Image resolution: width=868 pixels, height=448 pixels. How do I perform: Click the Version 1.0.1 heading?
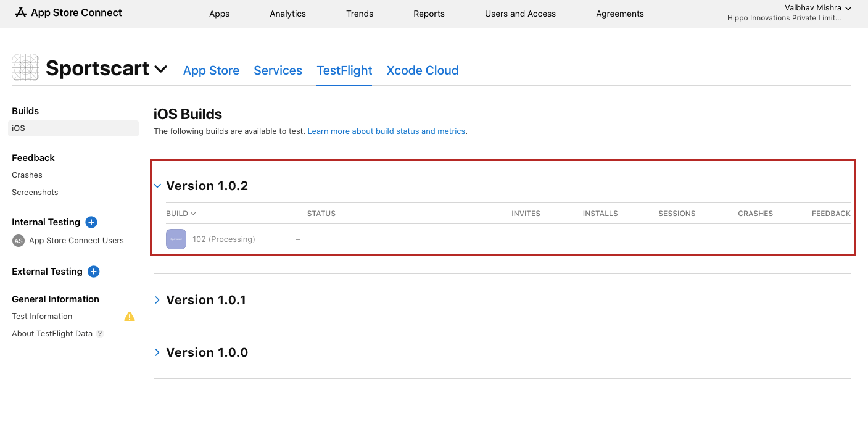point(206,300)
